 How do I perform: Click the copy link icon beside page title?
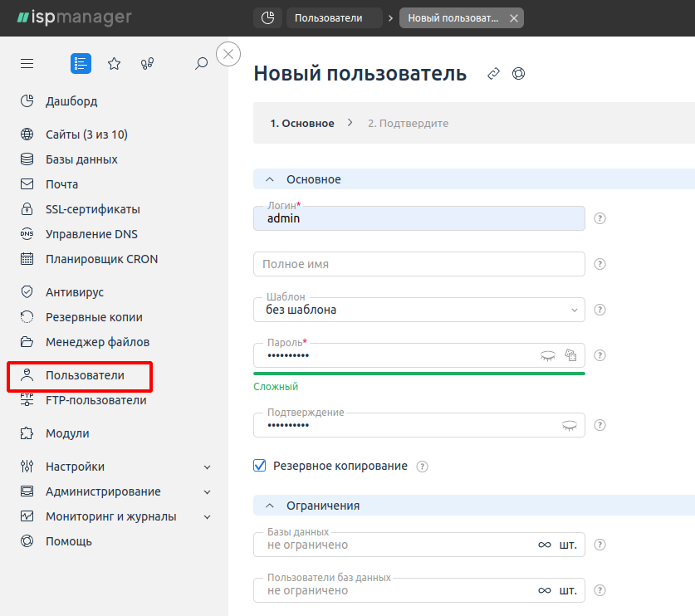point(493,74)
